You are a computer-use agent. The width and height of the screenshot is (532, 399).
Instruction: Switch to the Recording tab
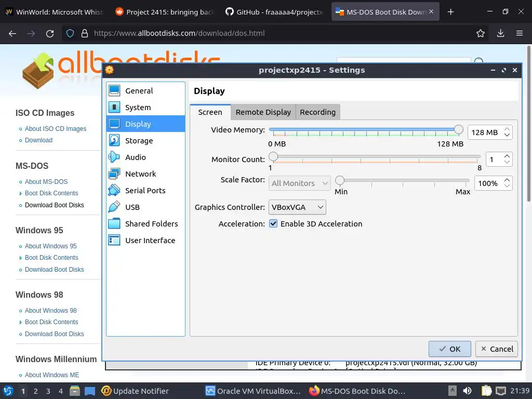pyautogui.click(x=317, y=112)
